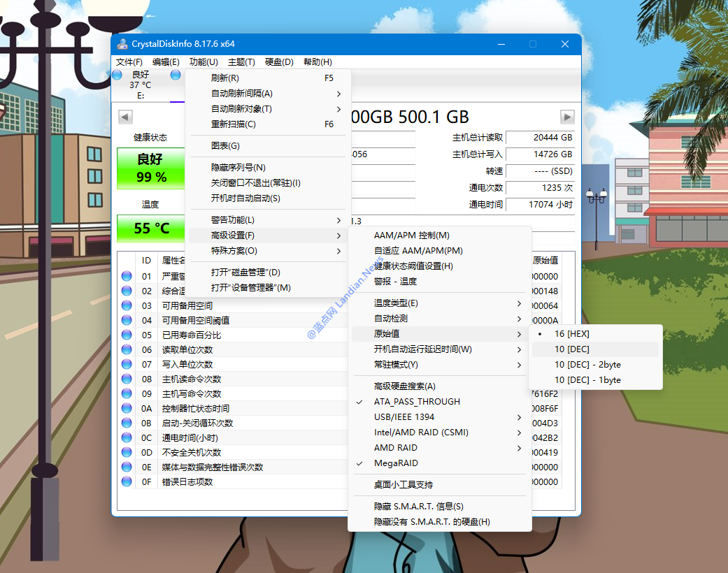Expand the 常驻模式(Y) submenu
Viewport: 728px width, 573px height.
coord(439,365)
